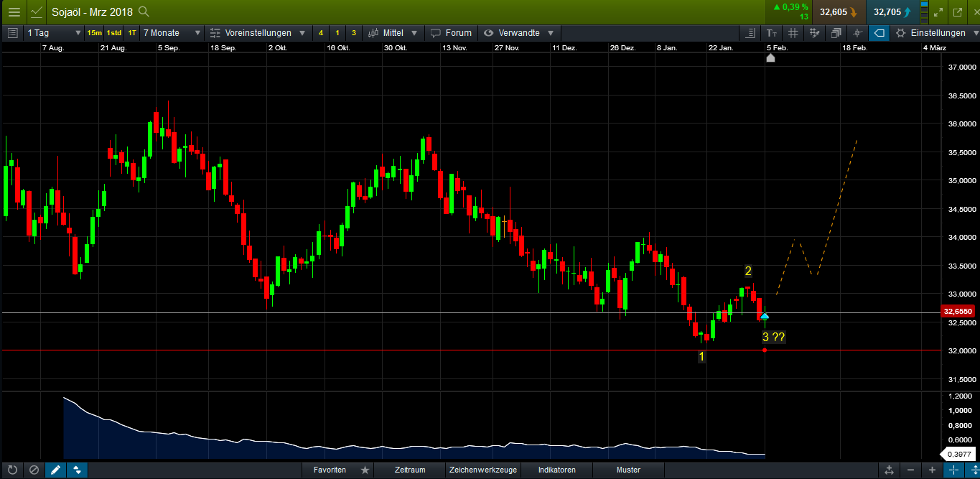Select the pencil drawing tool

[55, 470]
